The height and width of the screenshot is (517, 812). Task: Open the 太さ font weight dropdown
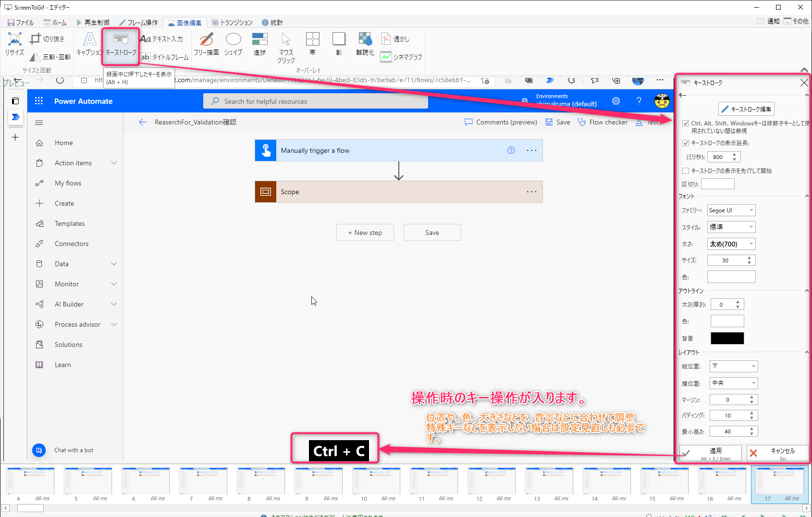731,244
